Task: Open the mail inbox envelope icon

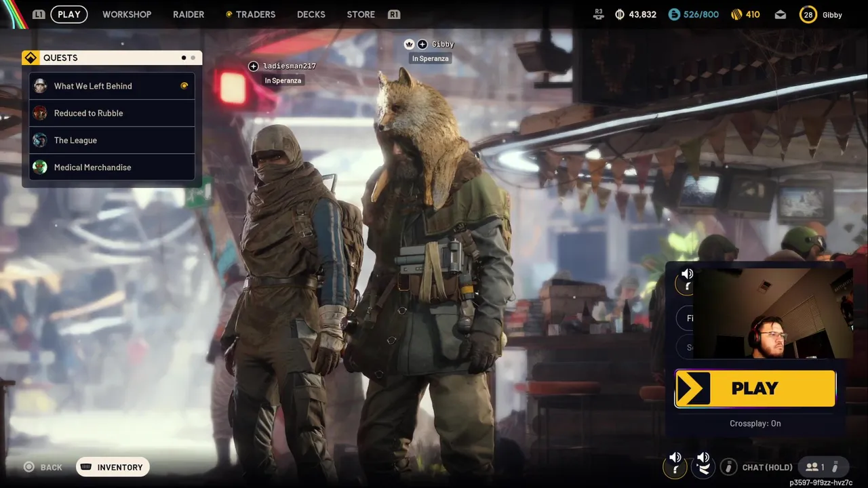Action: [781, 14]
